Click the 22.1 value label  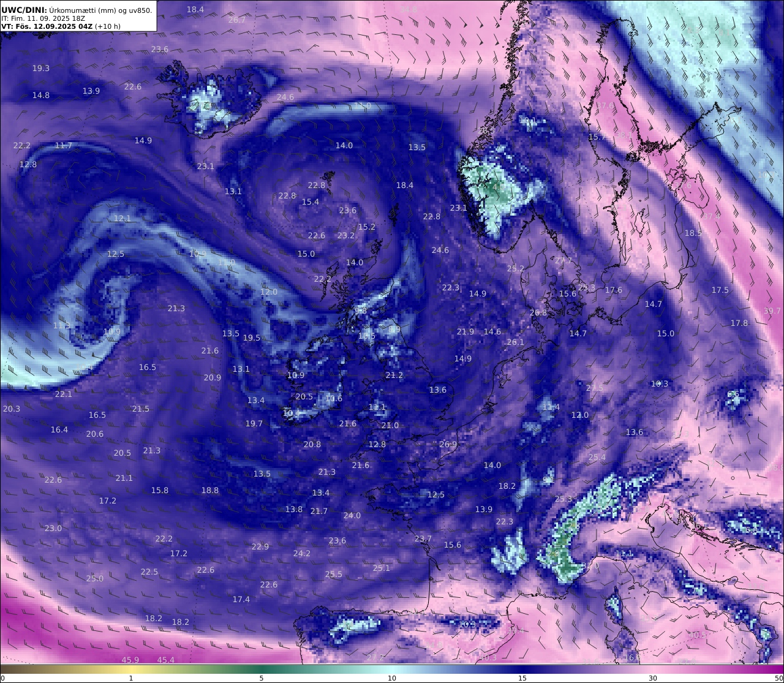[64, 394]
